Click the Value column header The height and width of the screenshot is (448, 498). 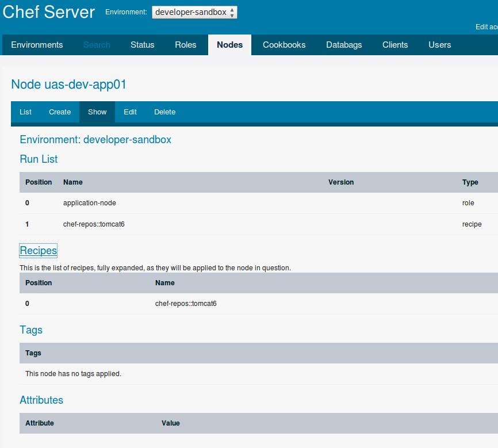tap(171, 423)
